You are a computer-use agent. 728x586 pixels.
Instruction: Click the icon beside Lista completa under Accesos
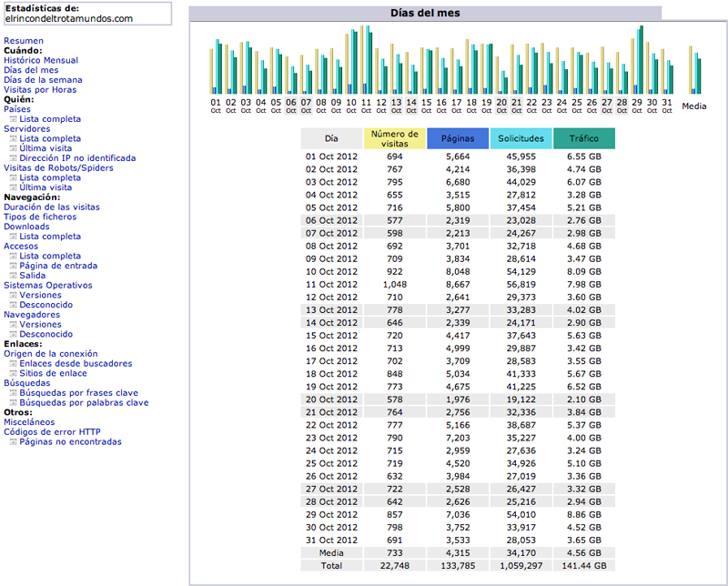(14, 257)
